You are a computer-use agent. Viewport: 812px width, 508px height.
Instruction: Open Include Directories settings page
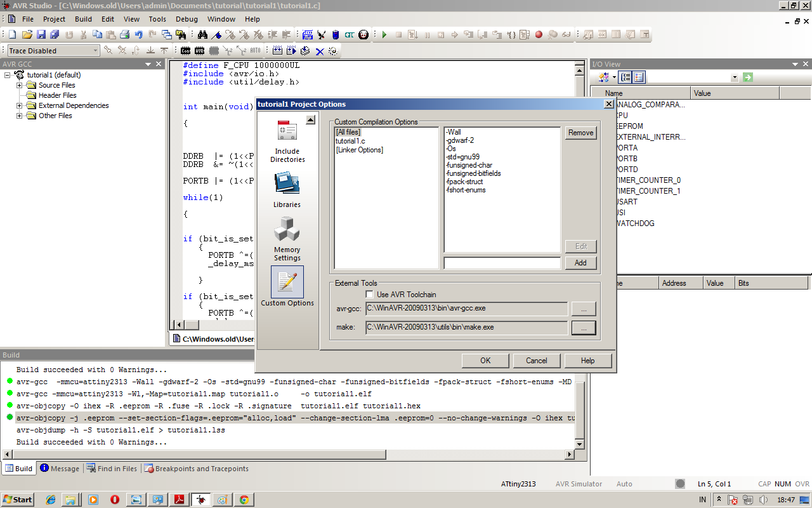[287, 141]
